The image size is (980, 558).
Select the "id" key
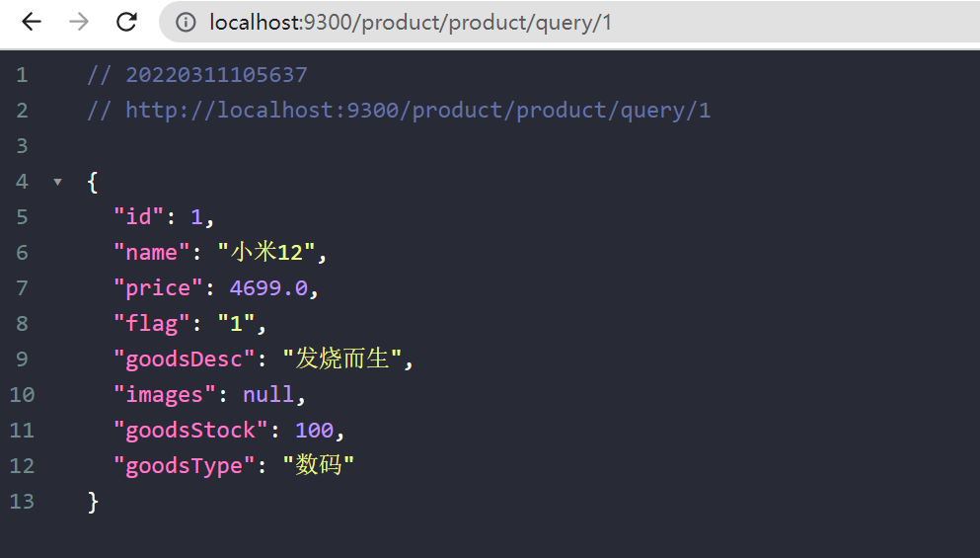[x=138, y=217]
